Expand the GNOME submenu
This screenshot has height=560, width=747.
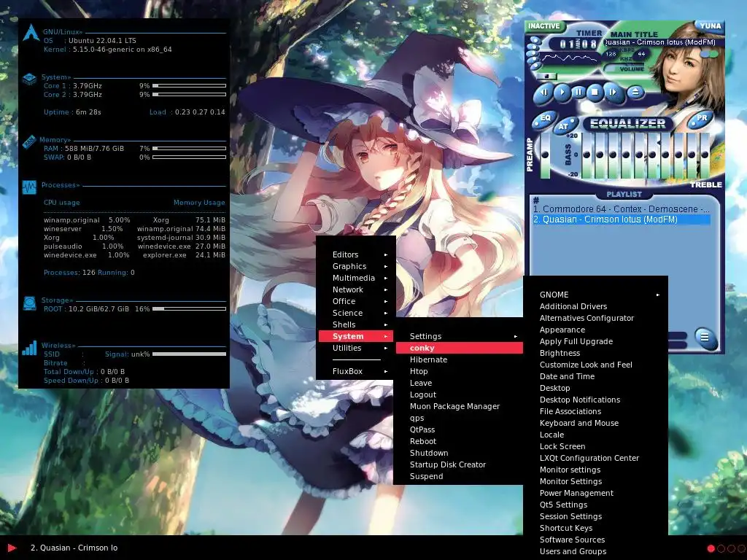point(595,295)
